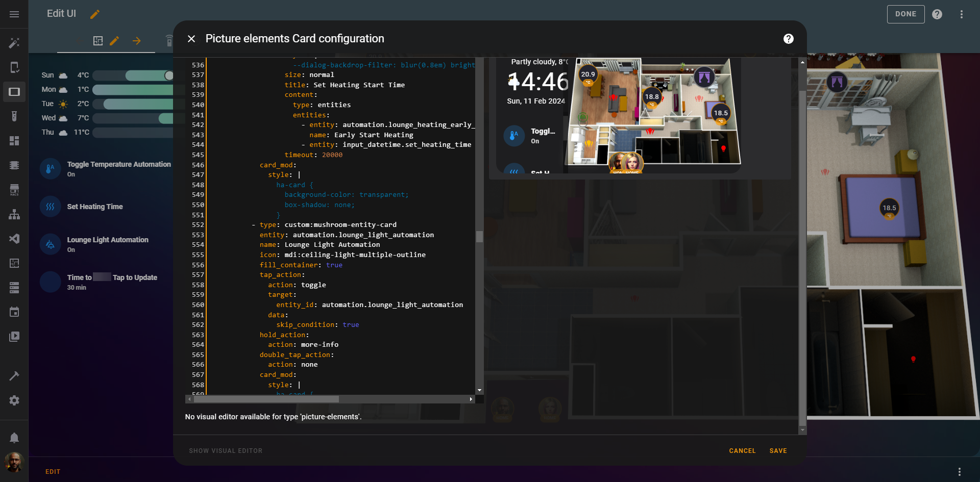Click the floor plan sidebar icon
This screenshot has height=482, width=980.
[x=14, y=263]
